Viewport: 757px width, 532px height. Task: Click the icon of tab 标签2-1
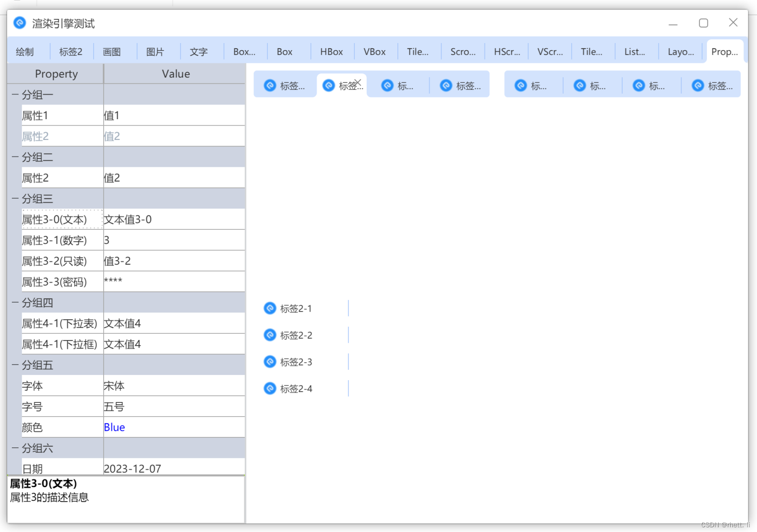click(270, 308)
